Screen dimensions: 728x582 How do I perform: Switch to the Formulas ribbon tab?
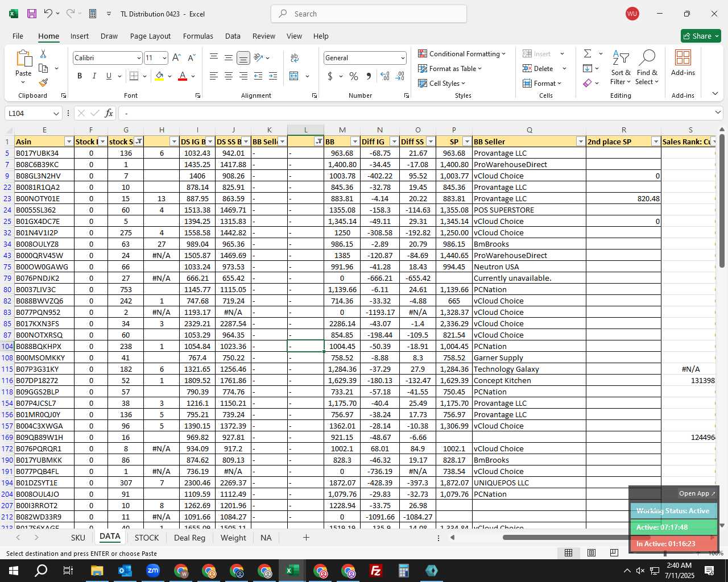tap(198, 36)
